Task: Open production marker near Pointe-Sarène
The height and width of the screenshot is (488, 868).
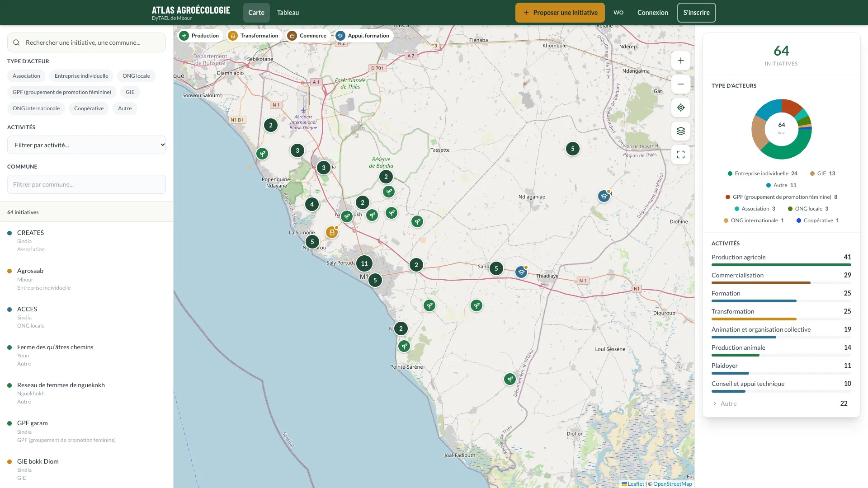Action: [x=404, y=346]
